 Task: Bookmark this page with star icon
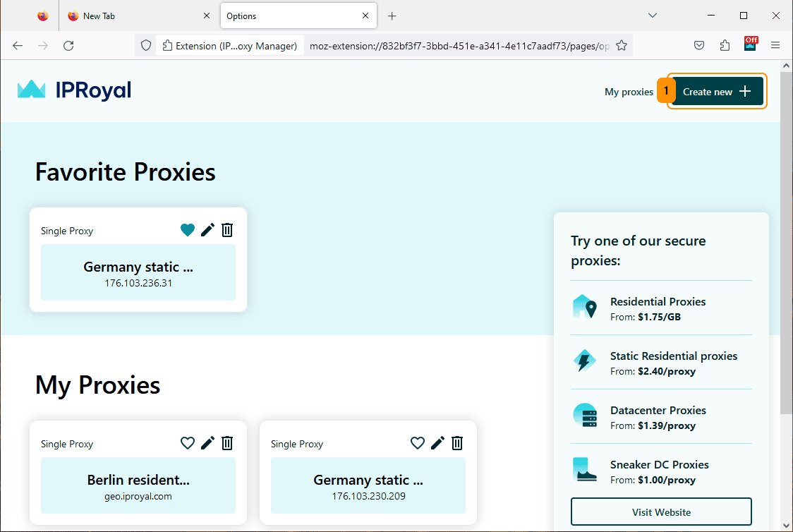(x=622, y=46)
